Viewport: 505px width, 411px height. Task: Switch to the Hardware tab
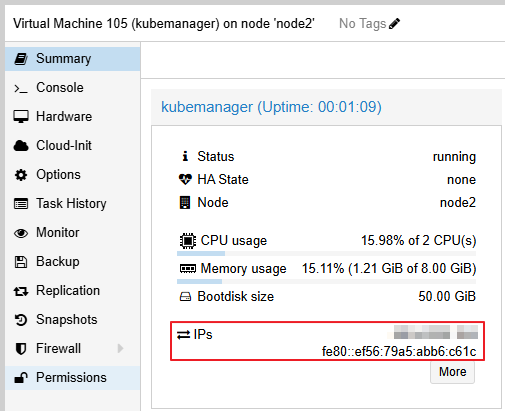click(x=73, y=117)
